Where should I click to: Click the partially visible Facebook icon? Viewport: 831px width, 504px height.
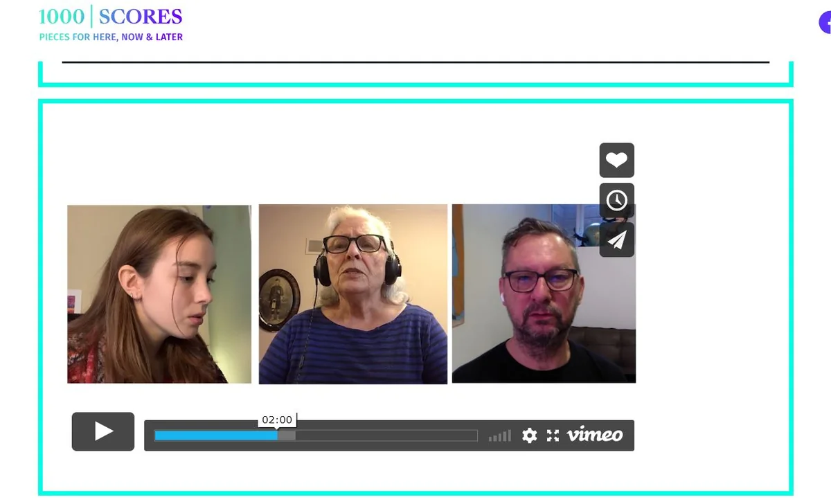coord(825,22)
